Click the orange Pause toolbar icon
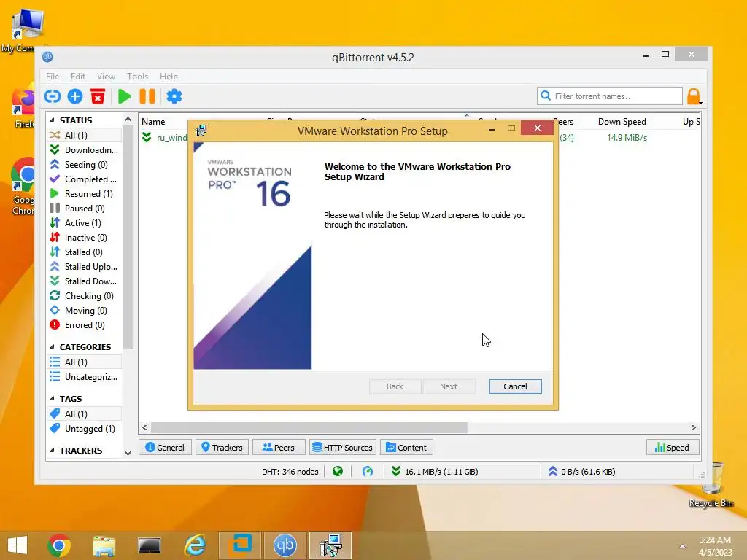Screen dimensions: 747x560 pyautogui.click(x=147, y=96)
